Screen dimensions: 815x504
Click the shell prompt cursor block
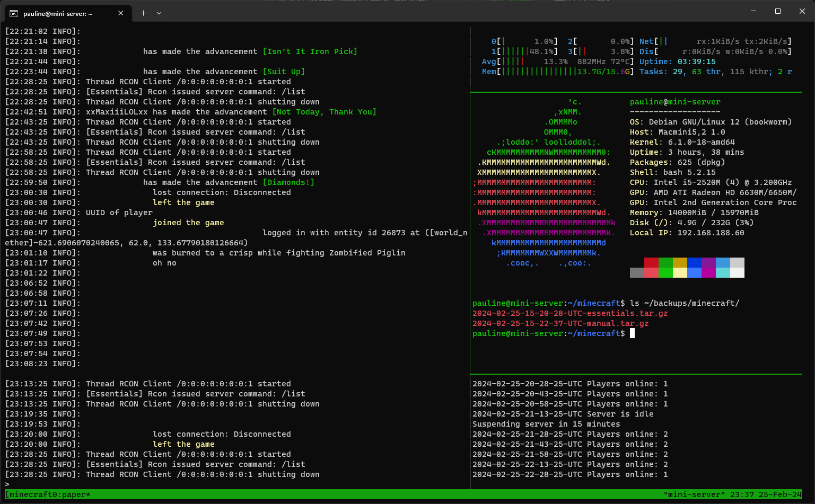pos(632,333)
